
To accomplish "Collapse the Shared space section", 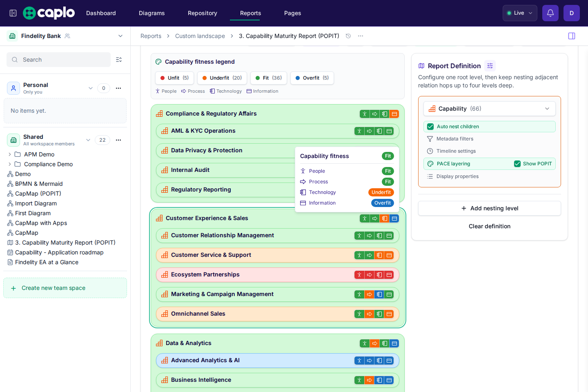I will pos(88,140).
